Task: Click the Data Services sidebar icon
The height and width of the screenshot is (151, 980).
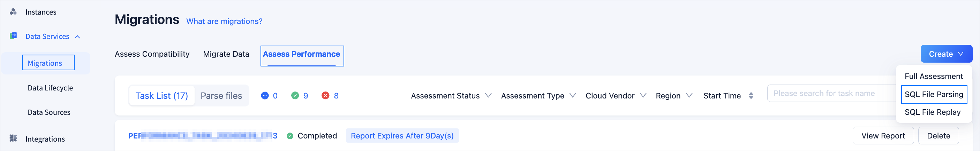Action: click(13, 36)
